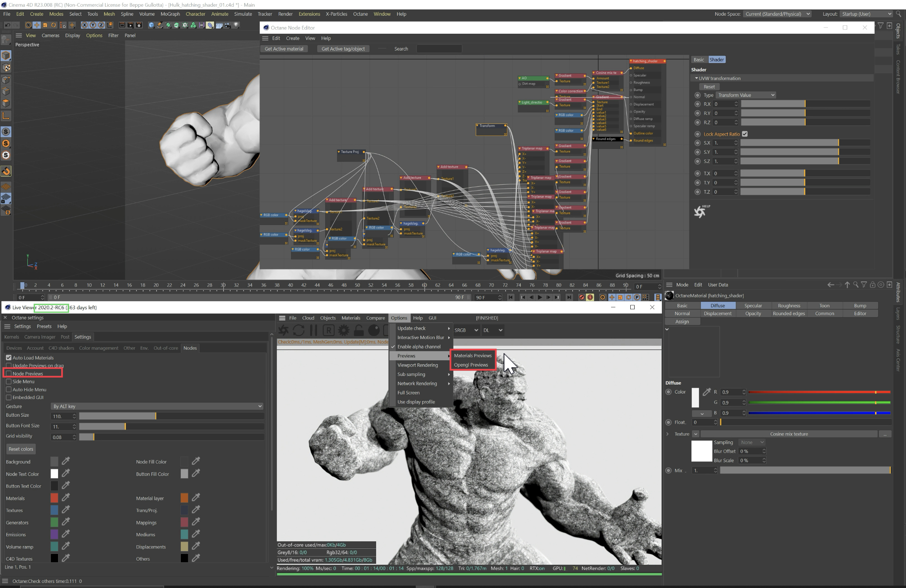Open the Transform Value type dropdown
This screenshot has height=588, width=906.
click(x=746, y=95)
